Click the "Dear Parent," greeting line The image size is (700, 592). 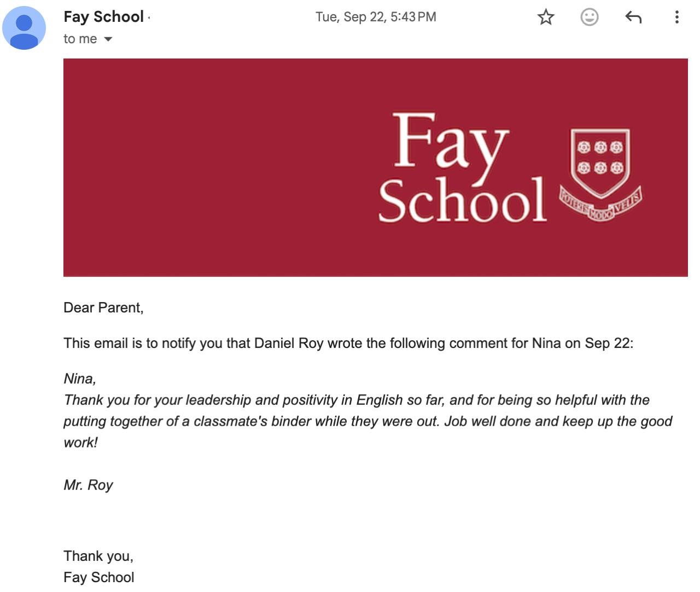(x=103, y=307)
